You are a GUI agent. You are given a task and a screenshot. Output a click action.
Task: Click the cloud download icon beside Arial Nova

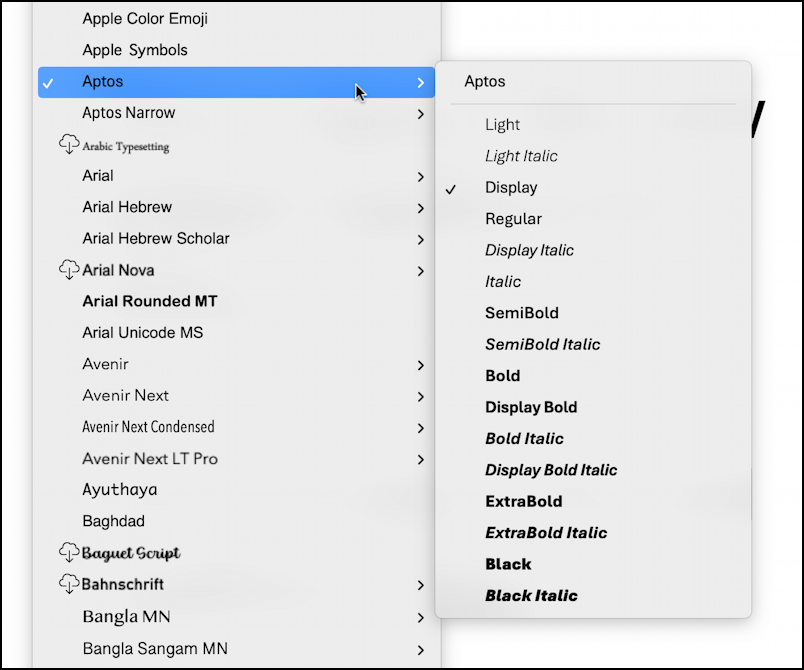coord(69,270)
